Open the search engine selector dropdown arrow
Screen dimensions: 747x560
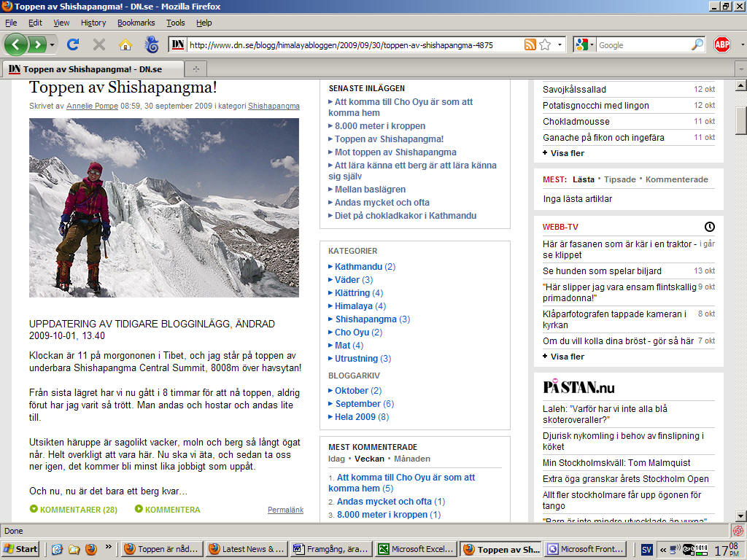[592, 44]
